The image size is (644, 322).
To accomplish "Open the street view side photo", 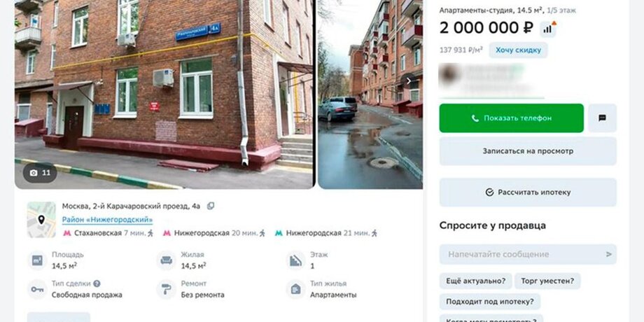I will coord(370,94).
